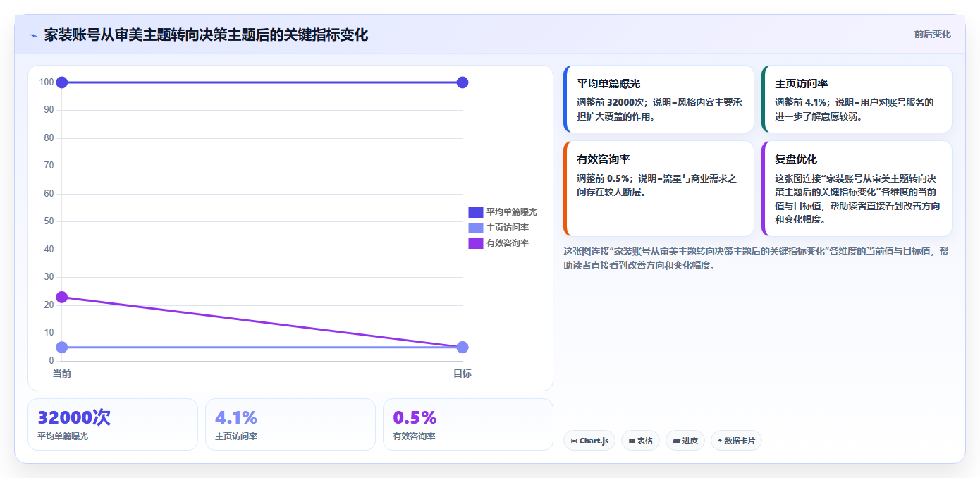This screenshot has width=980, height=478.
Task: Click the overlapping data point at 目标 near 5
Action: (463, 347)
